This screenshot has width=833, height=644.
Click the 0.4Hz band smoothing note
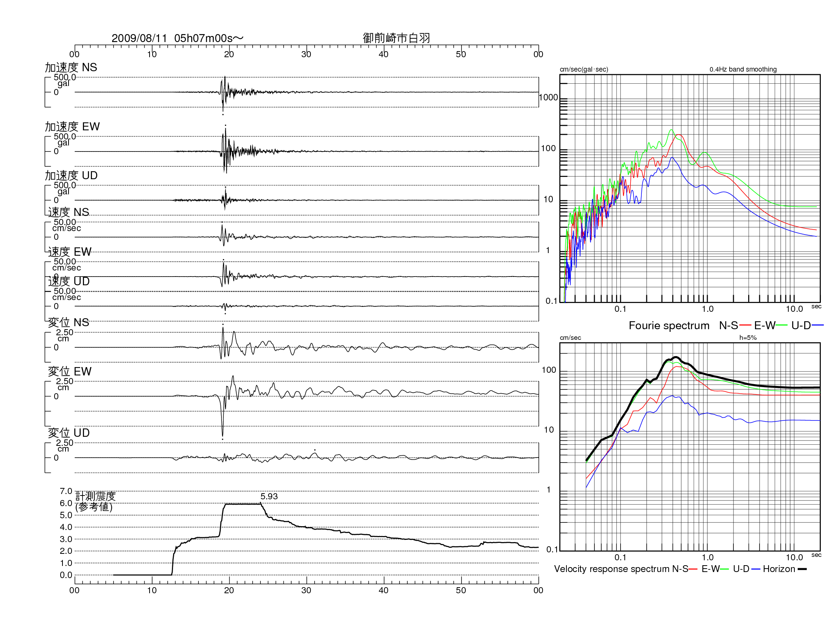[743, 69]
